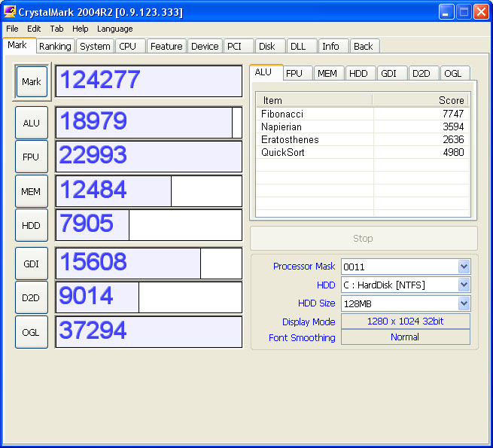Click the MEM score 12484 bar
493x448 pixels.
(149, 191)
